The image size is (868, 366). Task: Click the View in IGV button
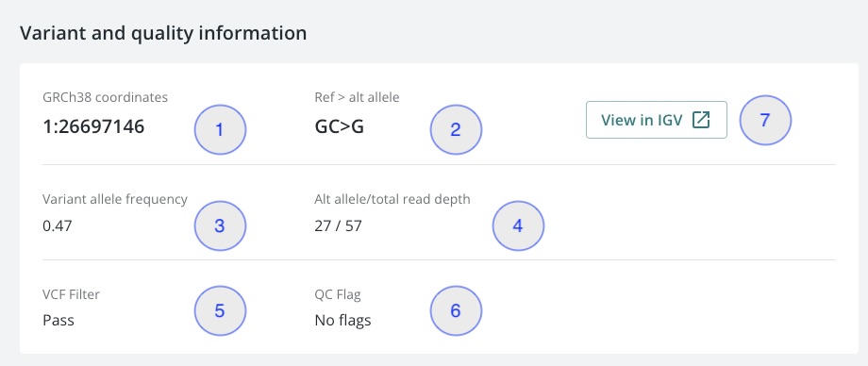point(656,120)
